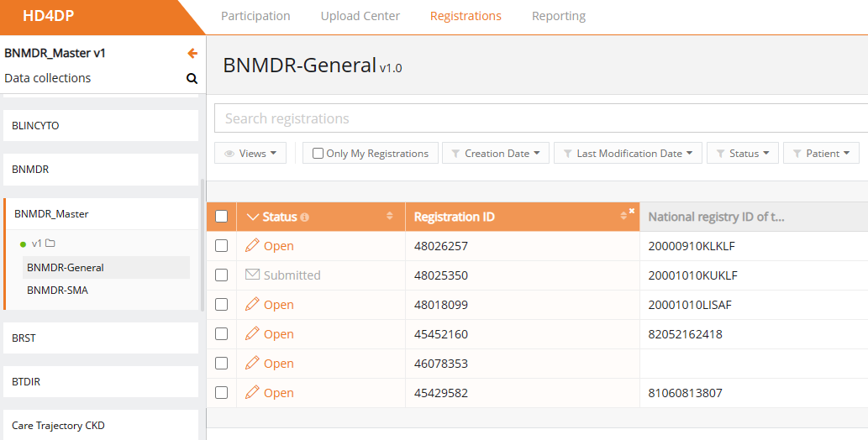Sort by the Status column arrows
868x440 pixels.
coord(389,217)
